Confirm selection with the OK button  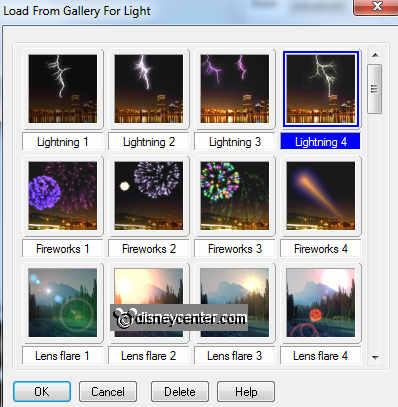[42, 392]
